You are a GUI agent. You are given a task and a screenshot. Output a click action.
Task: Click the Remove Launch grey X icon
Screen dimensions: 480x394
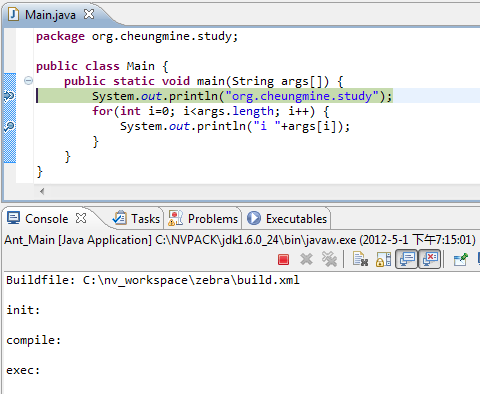tap(306, 259)
